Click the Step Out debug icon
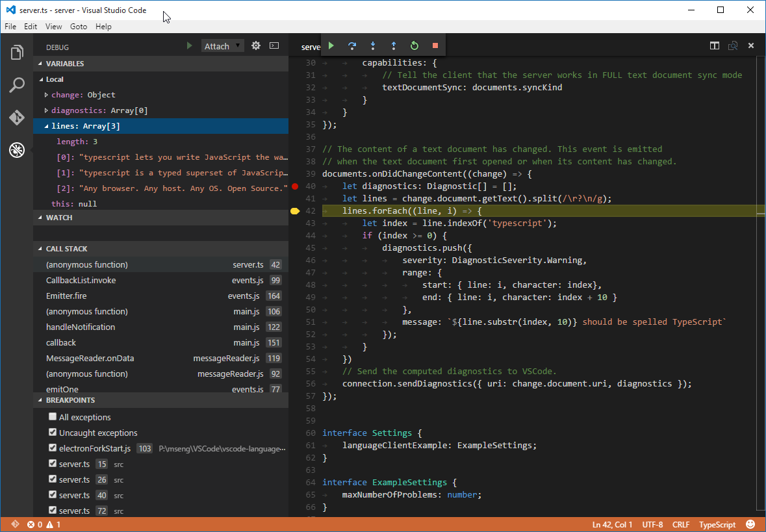The image size is (766, 532). [394, 45]
